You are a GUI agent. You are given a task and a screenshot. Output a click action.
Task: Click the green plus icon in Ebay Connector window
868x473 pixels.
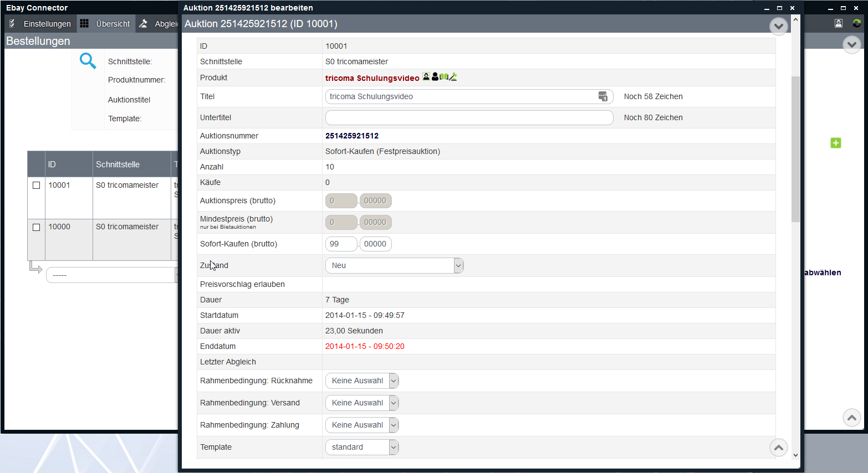click(x=836, y=143)
